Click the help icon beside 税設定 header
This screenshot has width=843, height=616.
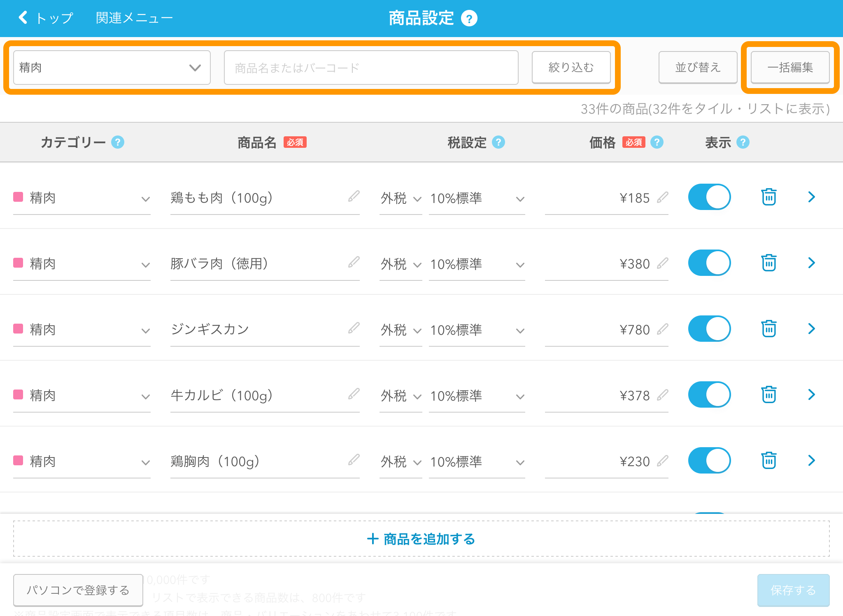coord(498,142)
